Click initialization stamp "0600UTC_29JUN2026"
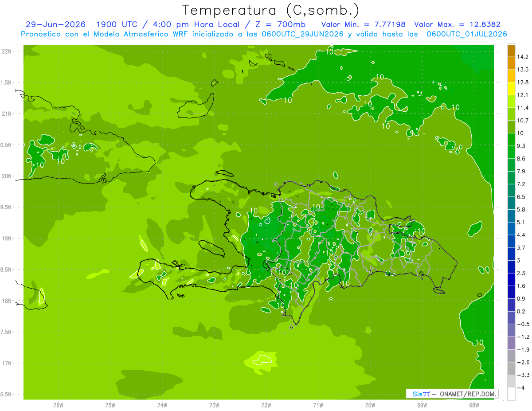 point(302,34)
